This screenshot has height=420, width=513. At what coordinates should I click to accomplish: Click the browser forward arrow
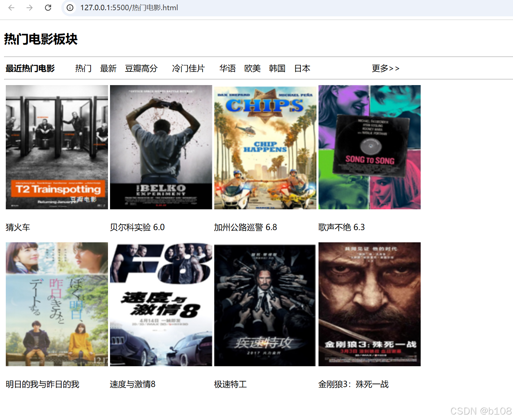[x=30, y=7]
